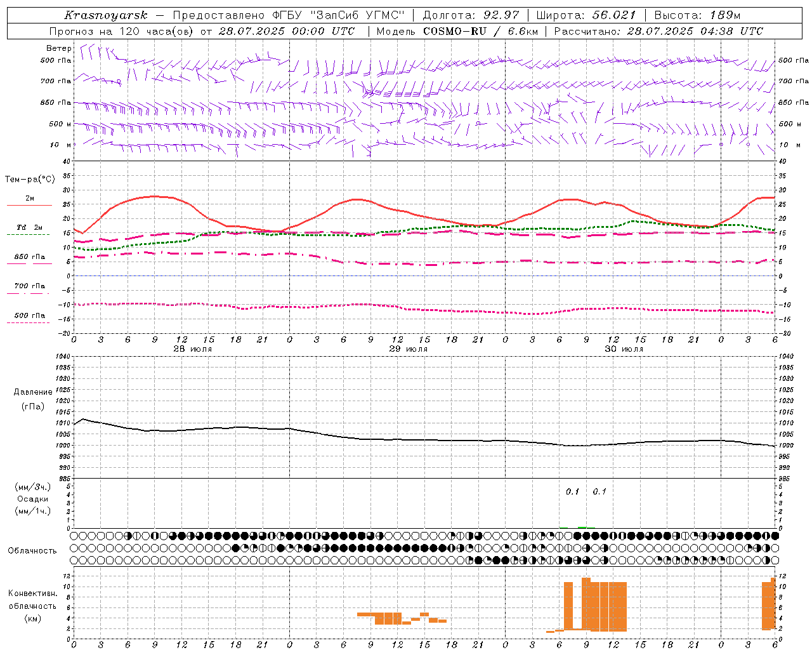Click the Широта: 56.021 value
Screen dimensions: 812x650
pyautogui.click(x=586, y=15)
